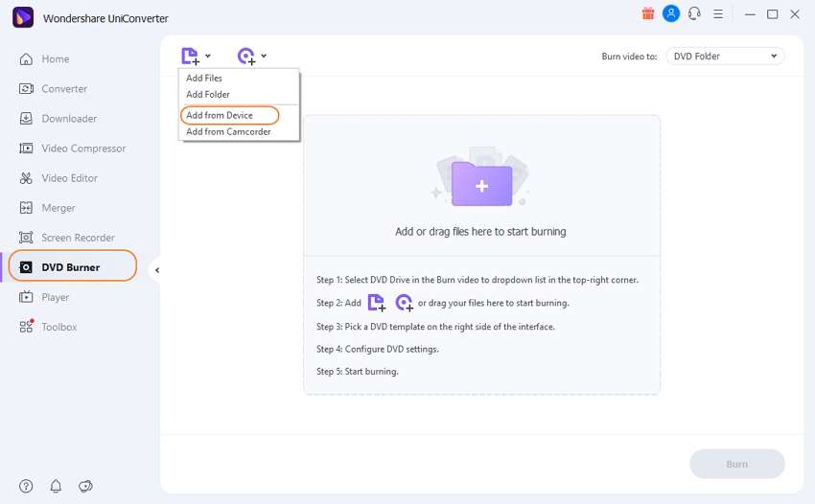This screenshot has width=815, height=504.
Task: Select DVD Burner in sidebar
Action: [x=73, y=266]
